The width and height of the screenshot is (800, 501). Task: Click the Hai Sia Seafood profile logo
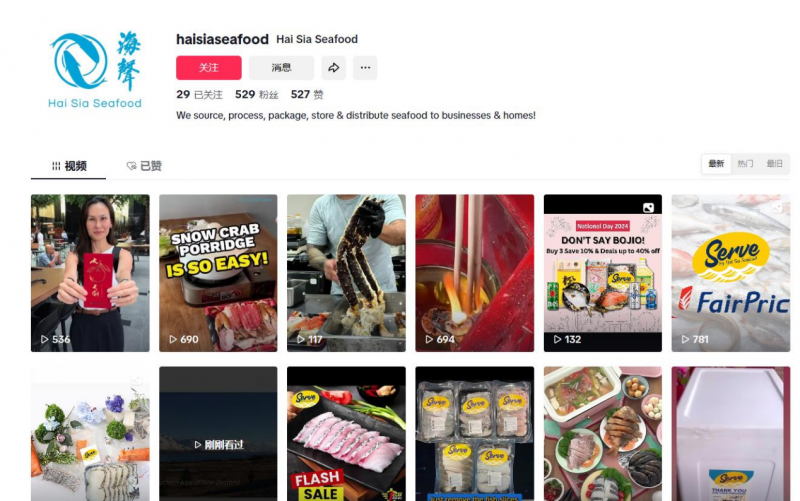95,70
